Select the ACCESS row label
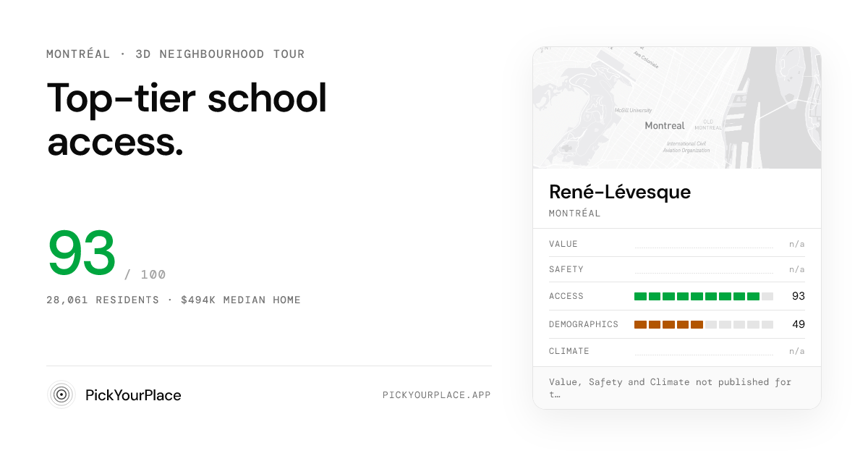The image size is (868, 456). [566, 296]
